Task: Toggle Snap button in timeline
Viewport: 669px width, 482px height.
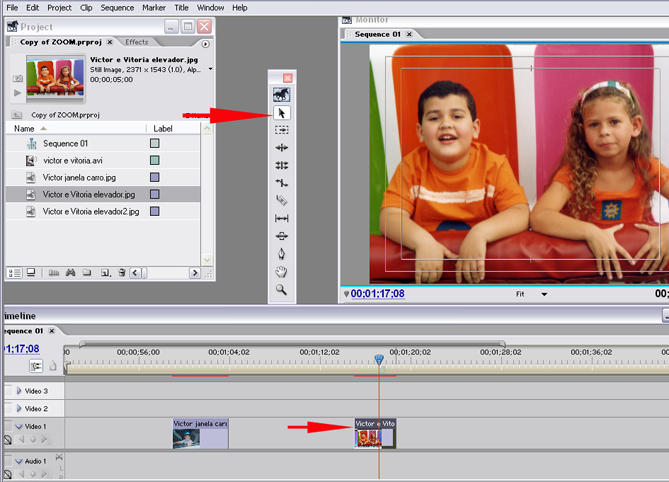Action: [35, 366]
